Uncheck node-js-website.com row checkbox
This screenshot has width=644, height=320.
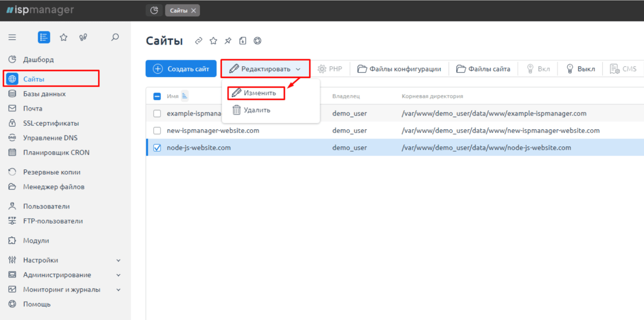click(x=157, y=148)
